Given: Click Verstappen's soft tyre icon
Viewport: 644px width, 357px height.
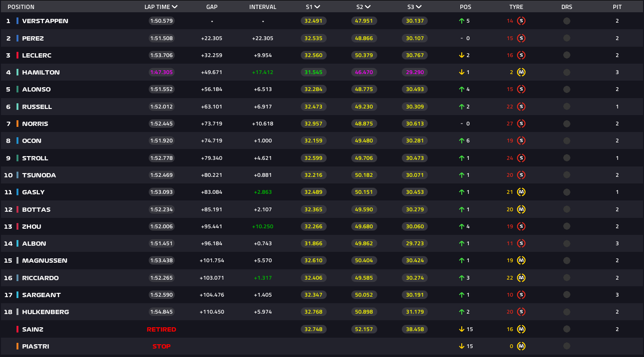Looking at the screenshot, I should tap(521, 21).
